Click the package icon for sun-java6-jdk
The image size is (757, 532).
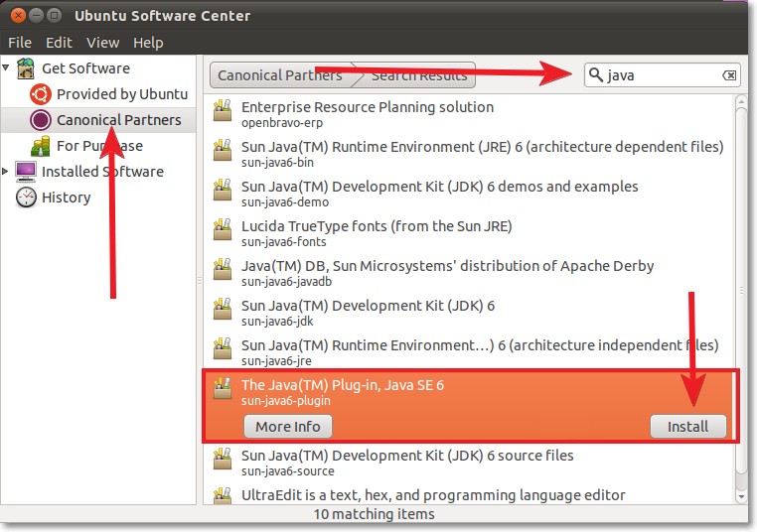[x=223, y=309]
